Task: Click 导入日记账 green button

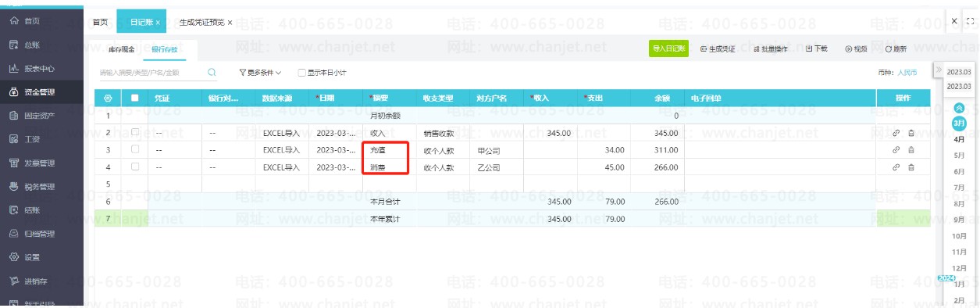Action: click(x=668, y=48)
